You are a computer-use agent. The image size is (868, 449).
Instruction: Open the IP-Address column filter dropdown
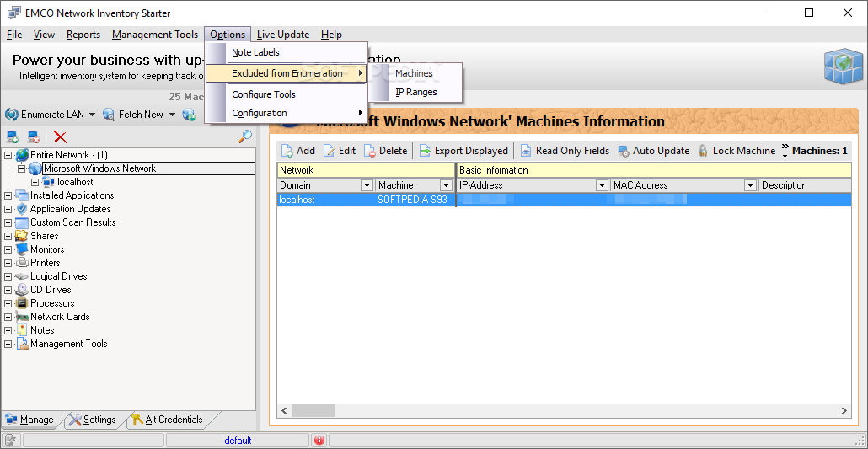pyautogui.click(x=602, y=185)
